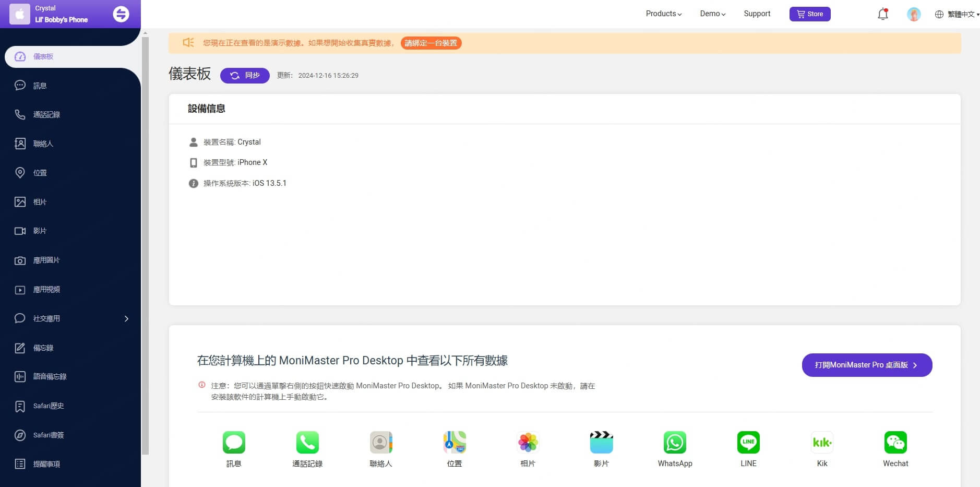The width and height of the screenshot is (980, 487).
Task: Click 打開MoniMaster Pro 桌面版 button
Action: pyautogui.click(x=867, y=365)
